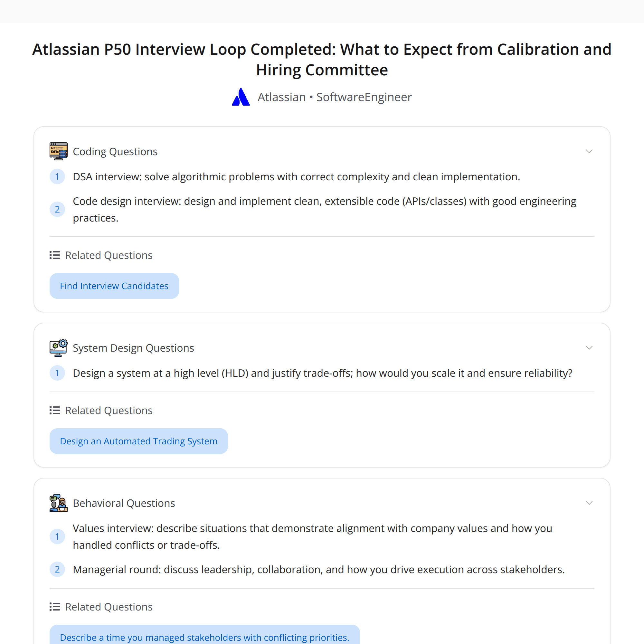
Task: Click badge 1 next to HLD design question
Action: point(57,373)
